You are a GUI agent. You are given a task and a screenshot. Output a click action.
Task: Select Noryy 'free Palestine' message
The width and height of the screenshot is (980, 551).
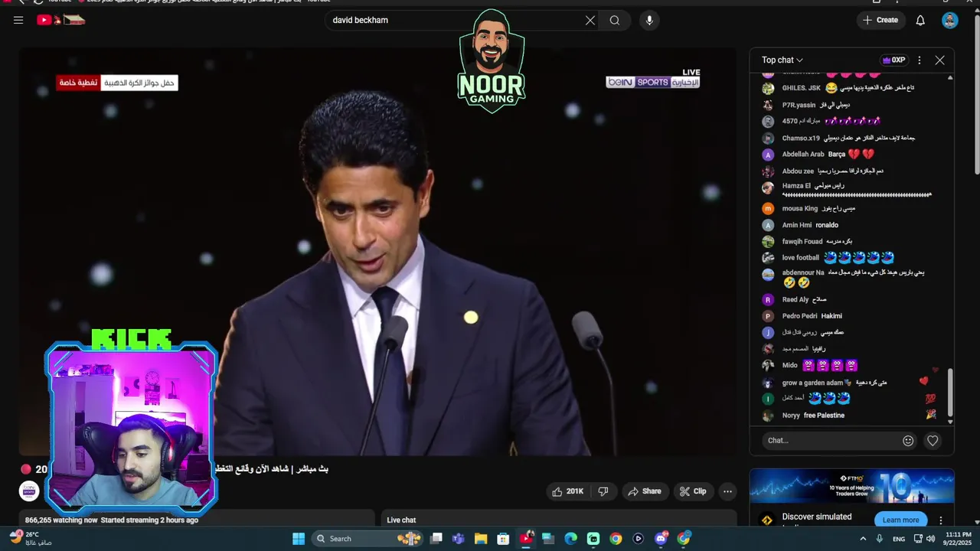824,416
